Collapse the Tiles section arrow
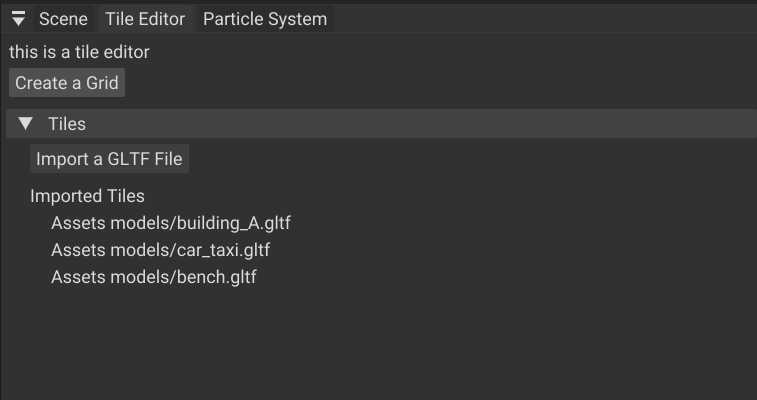 tap(26, 124)
